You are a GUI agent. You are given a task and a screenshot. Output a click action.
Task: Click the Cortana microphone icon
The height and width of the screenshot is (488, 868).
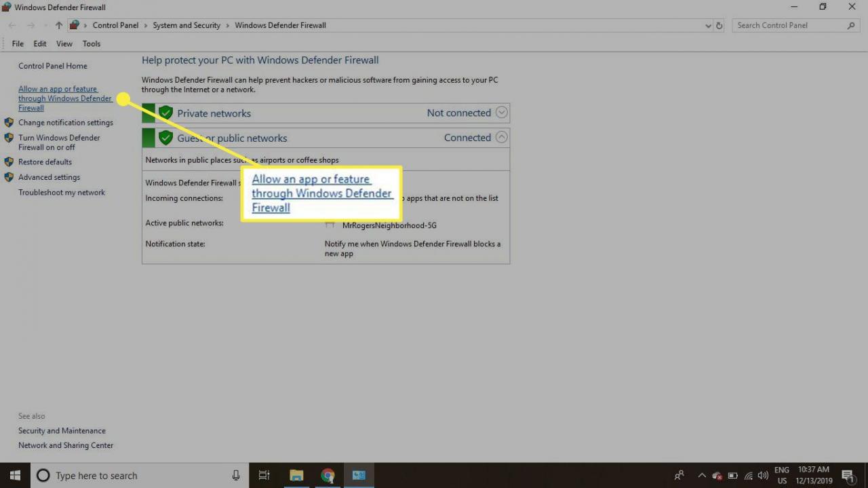[x=236, y=476]
